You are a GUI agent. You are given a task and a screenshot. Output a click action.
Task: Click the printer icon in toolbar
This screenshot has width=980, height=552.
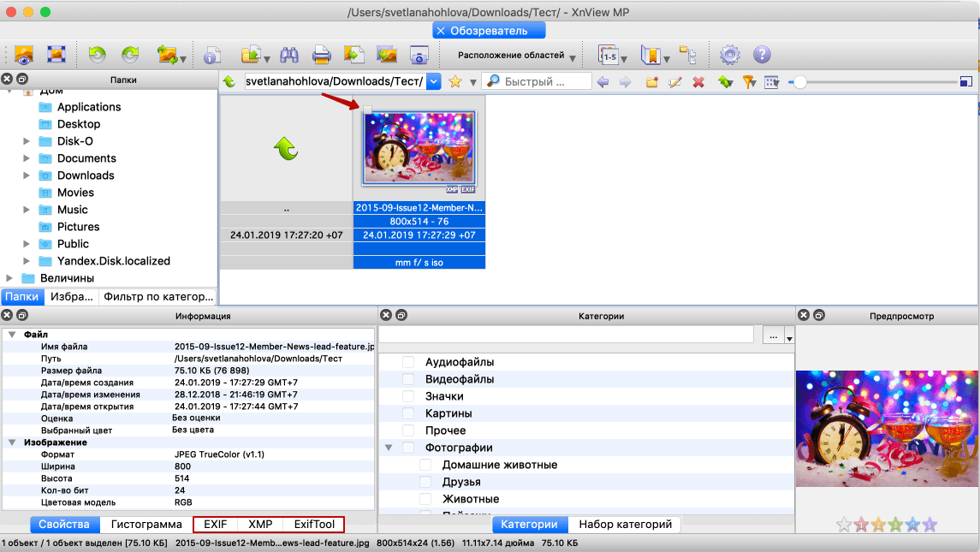[322, 56]
